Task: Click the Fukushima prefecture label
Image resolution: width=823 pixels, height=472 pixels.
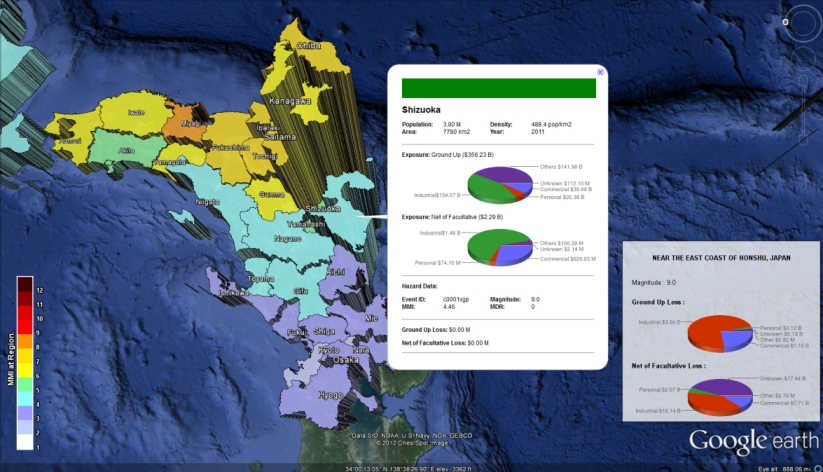Action: [229, 147]
